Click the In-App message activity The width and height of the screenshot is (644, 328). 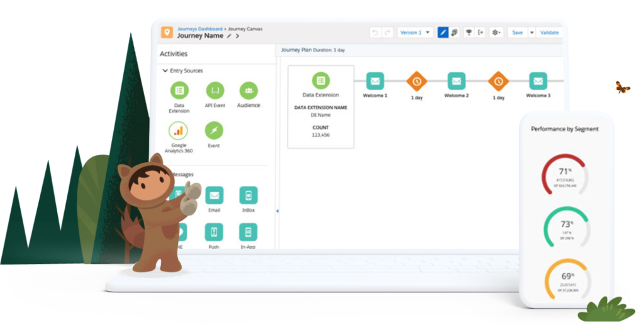point(248,232)
